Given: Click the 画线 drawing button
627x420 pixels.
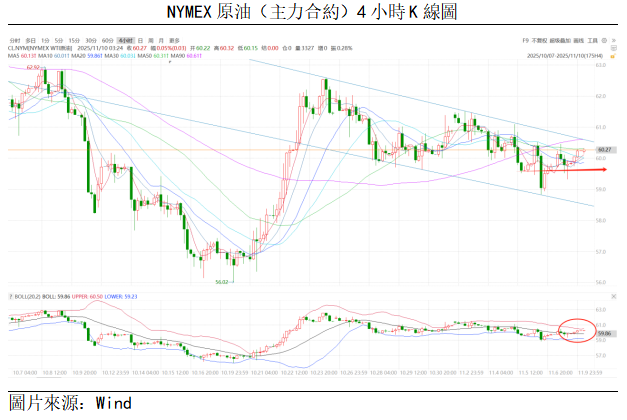Looking at the screenshot, I should tap(579, 39).
